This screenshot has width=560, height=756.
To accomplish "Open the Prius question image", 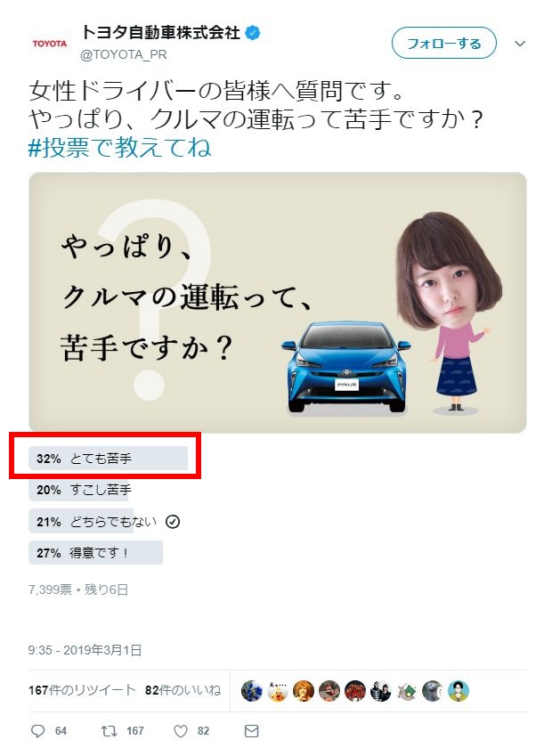I will [x=278, y=302].
